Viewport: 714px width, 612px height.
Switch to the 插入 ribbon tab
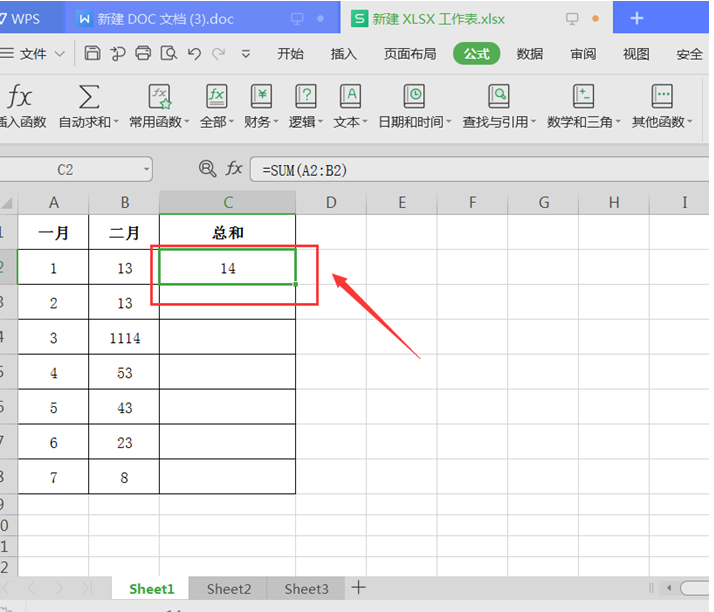[343, 54]
